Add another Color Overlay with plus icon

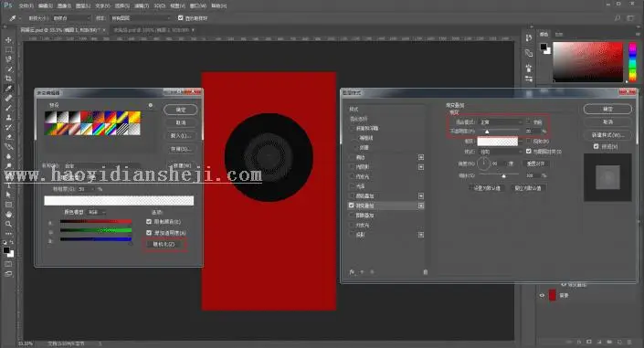click(421, 196)
